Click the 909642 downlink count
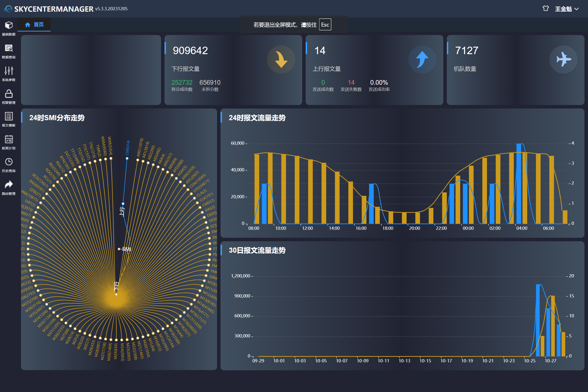Image resolution: width=588 pixels, height=392 pixels. point(190,50)
